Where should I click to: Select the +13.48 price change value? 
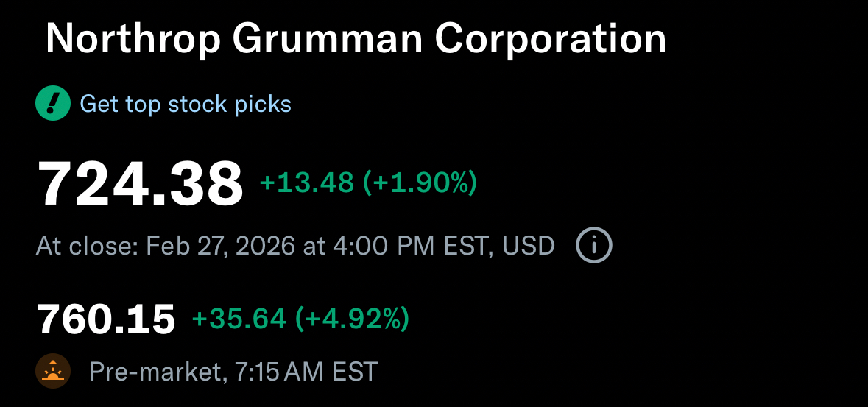(306, 183)
